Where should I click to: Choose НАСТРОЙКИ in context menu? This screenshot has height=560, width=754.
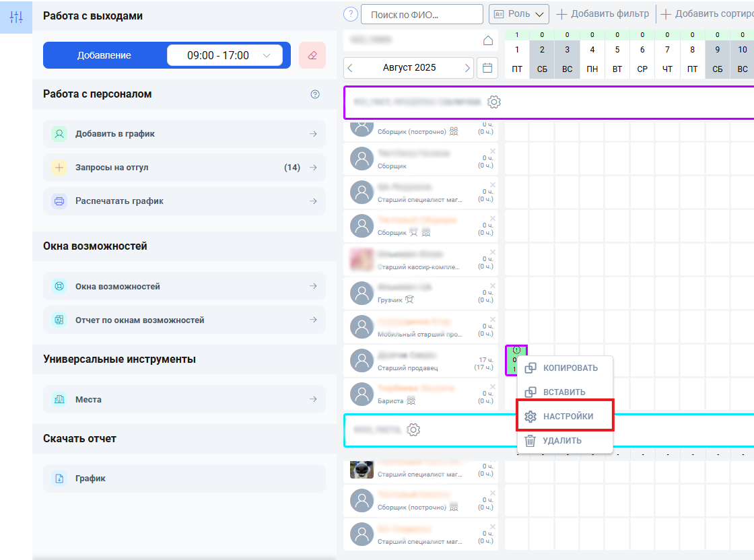coord(565,416)
